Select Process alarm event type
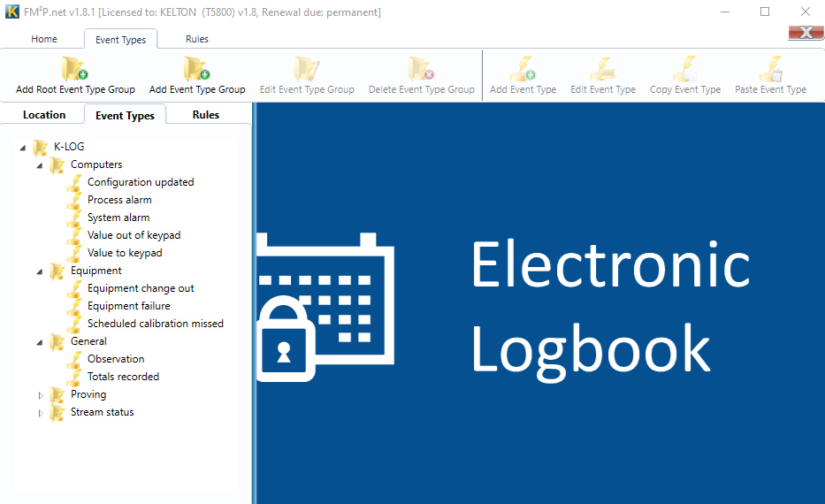Image resolution: width=825 pixels, height=504 pixels. (119, 200)
